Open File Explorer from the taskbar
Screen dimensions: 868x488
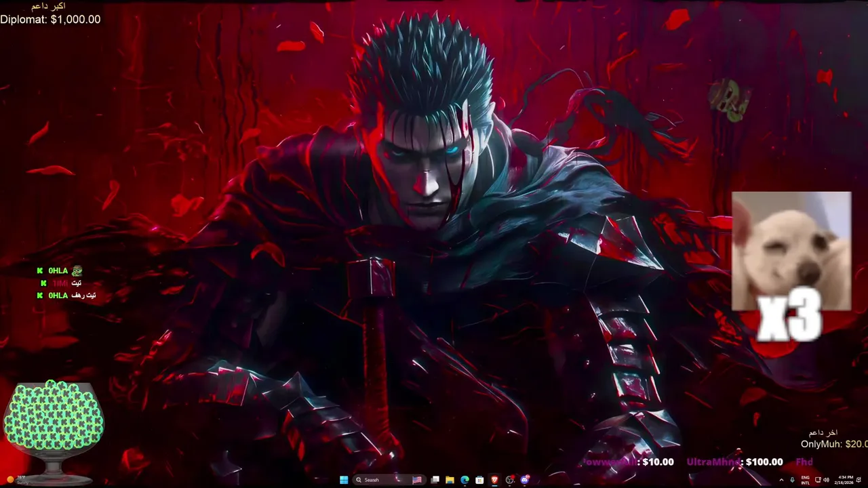450,480
